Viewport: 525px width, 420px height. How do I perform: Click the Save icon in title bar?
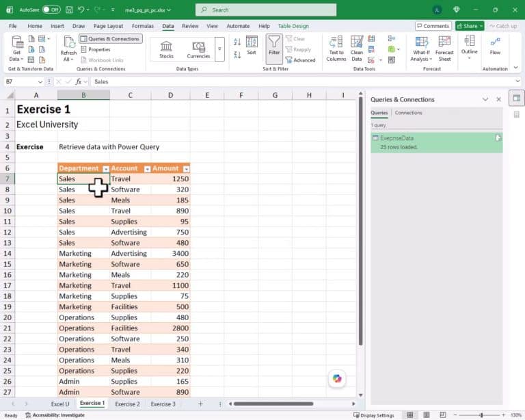(69, 10)
